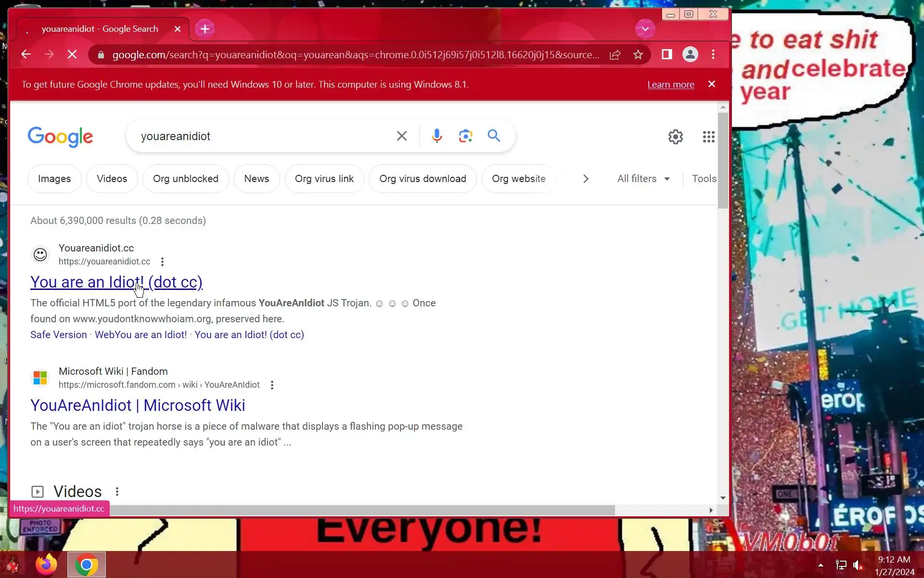
Task: Click the share page icon
Action: pyautogui.click(x=615, y=55)
